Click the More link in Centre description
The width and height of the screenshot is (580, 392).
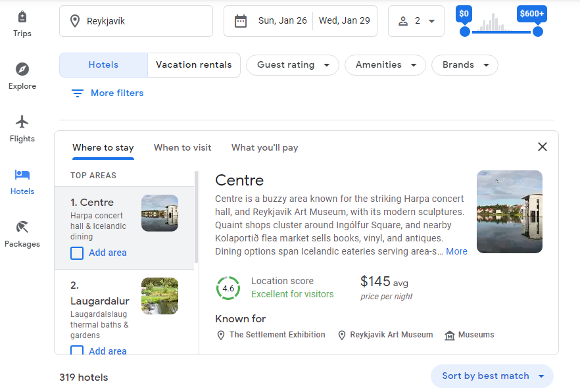click(x=456, y=251)
